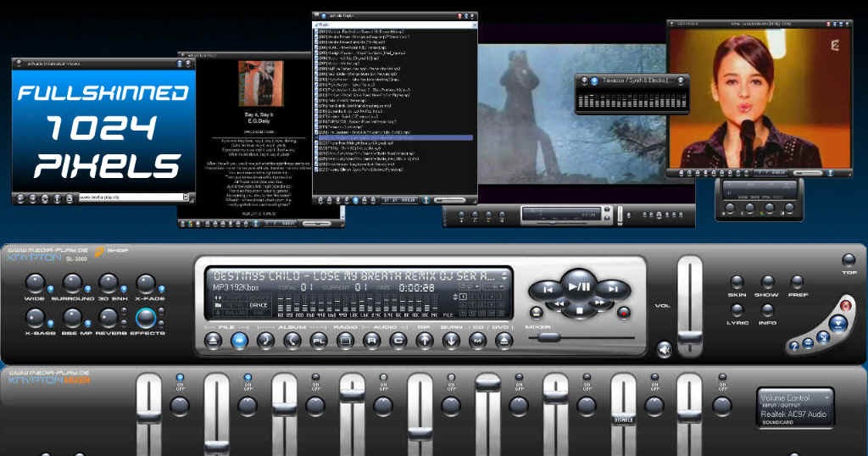
Task: Click the glowing blue button in the FILE group
Action: [x=239, y=342]
